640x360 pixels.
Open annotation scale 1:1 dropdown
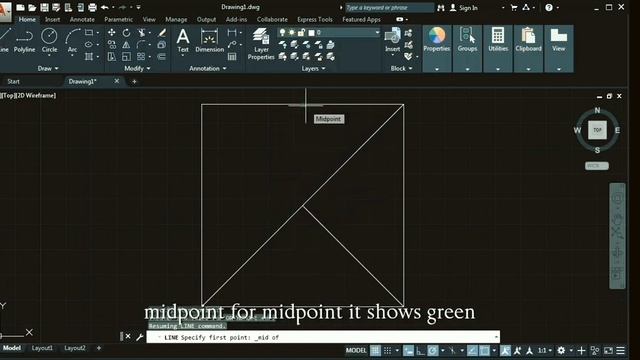click(x=545, y=350)
